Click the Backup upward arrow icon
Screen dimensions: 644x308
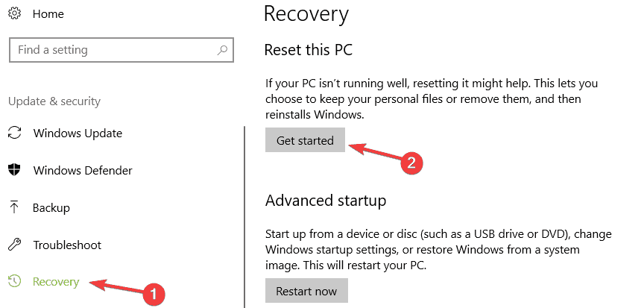[14, 207]
